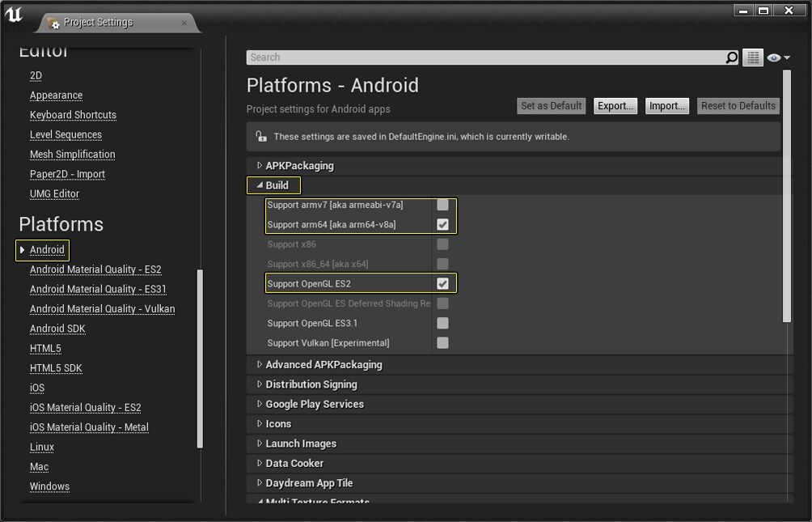The image size is (812, 522).
Task: Click the Unreal Engine logo icon
Action: pos(14,15)
